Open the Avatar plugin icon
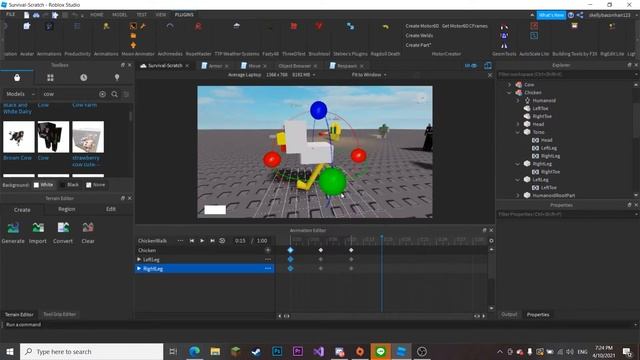 (27, 26)
